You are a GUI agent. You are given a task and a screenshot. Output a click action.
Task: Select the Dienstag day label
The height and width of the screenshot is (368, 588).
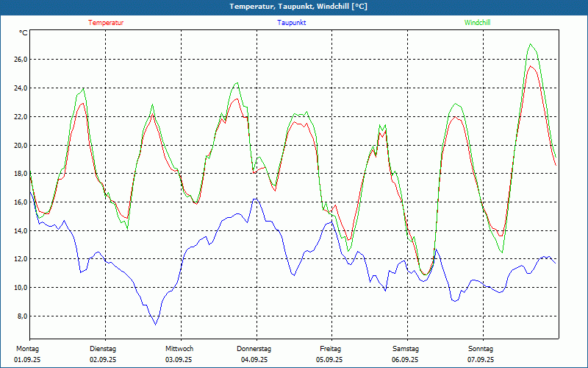102,349
